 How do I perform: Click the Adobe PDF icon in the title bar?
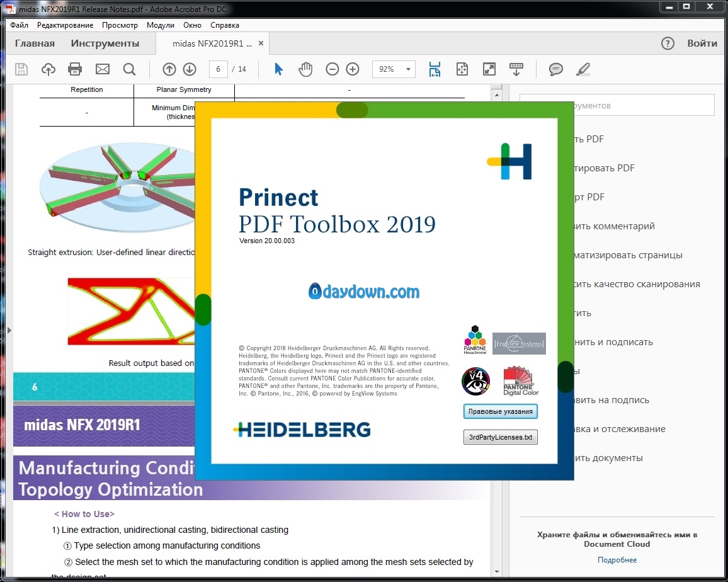(x=9, y=9)
